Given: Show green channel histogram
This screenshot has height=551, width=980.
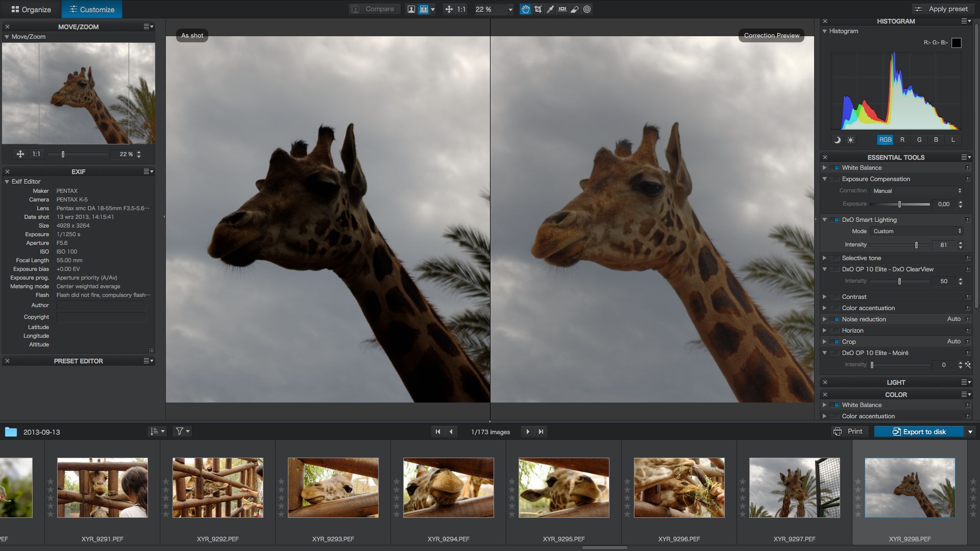Looking at the screenshot, I should click(919, 140).
